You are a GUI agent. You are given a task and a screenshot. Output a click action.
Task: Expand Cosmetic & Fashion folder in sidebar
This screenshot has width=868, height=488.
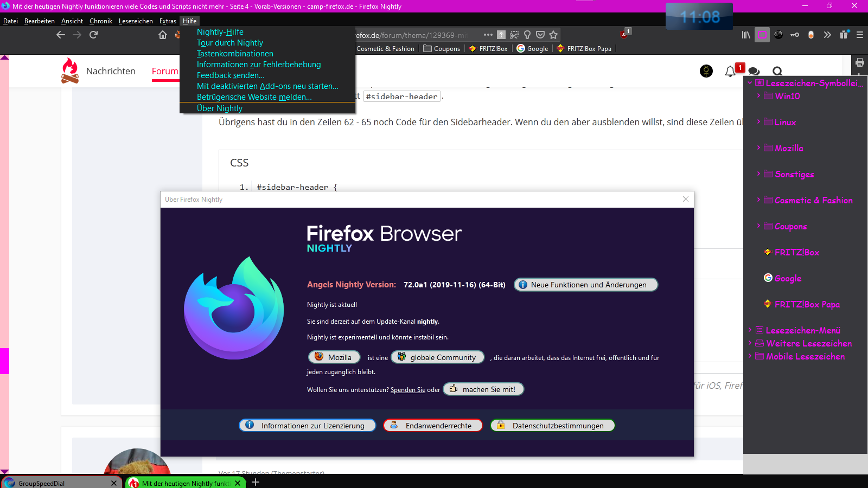point(758,200)
